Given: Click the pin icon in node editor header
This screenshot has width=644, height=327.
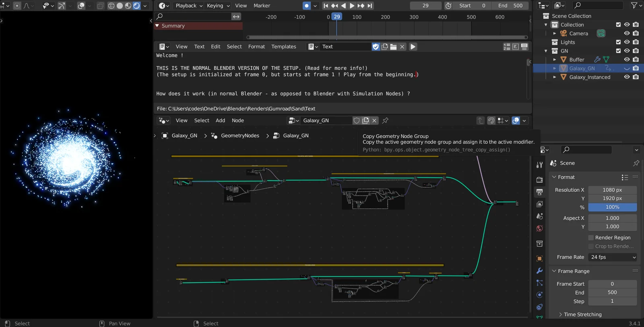Looking at the screenshot, I should [385, 120].
